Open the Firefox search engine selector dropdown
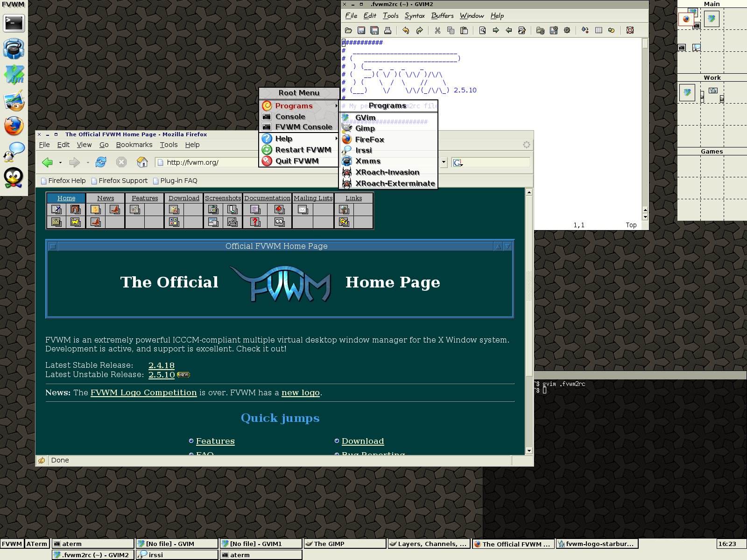The image size is (747, 560). (458, 162)
